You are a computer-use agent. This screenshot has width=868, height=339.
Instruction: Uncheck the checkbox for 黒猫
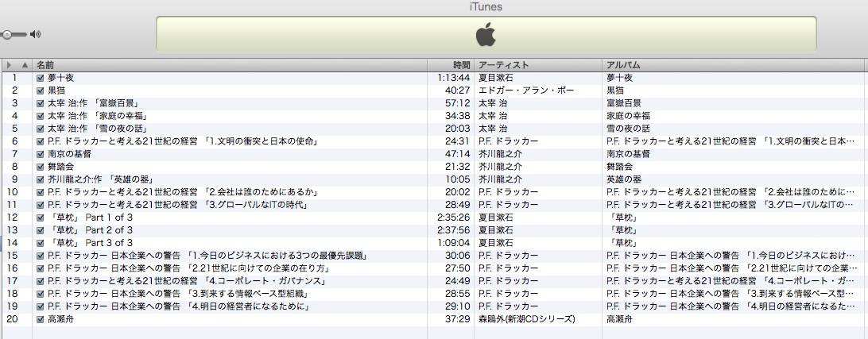tap(40, 91)
